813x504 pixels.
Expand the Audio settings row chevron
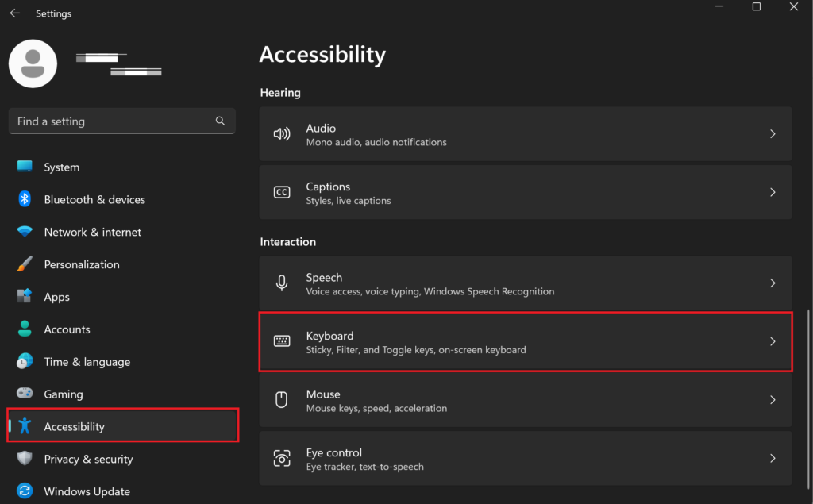click(773, 133)
